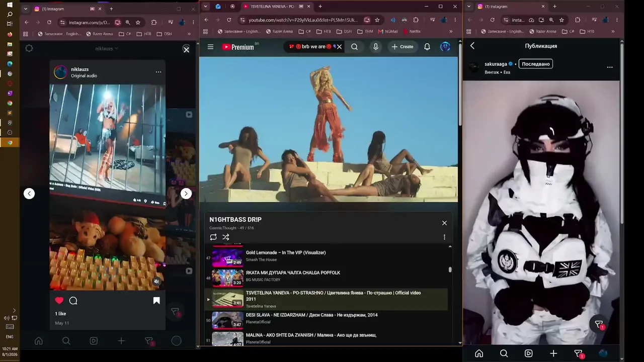The image size is (644, 362).
Task: Go to YouTube Premium home logo
Action: point(238,47)
